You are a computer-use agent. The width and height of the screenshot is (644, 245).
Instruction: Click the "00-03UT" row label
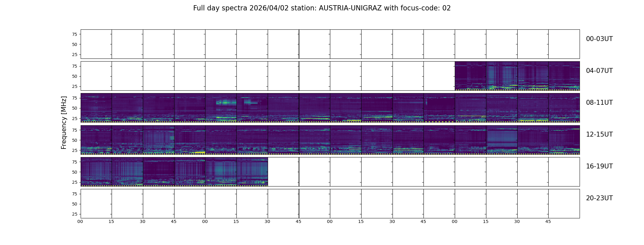point(599,39)
